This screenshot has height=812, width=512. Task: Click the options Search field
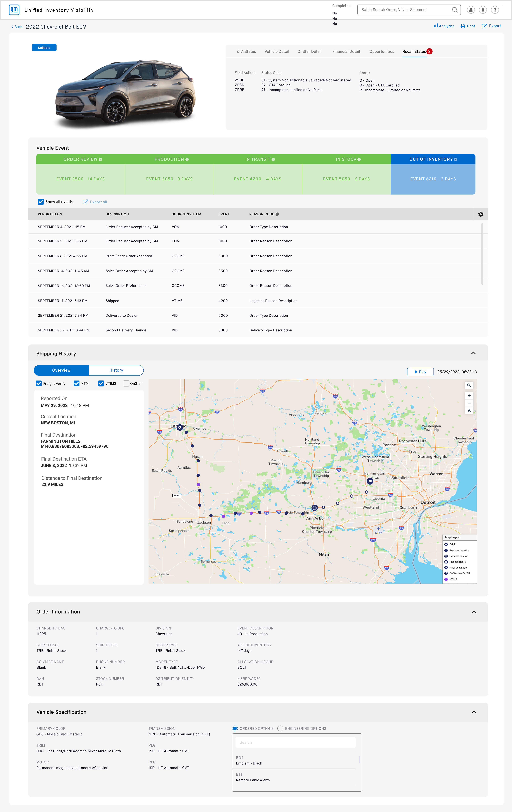pyautogui.click(x=296, y=742)
